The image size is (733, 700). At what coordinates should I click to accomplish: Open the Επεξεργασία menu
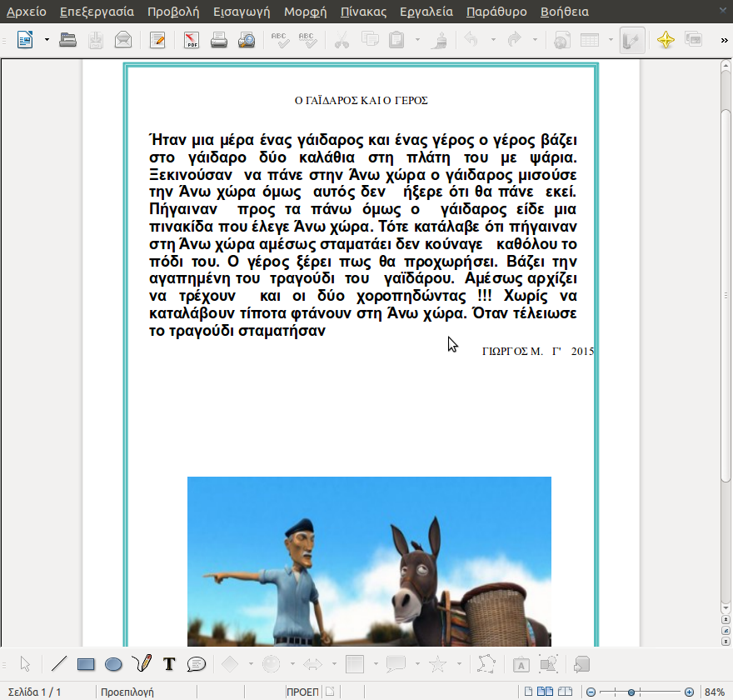click(97, 12)
